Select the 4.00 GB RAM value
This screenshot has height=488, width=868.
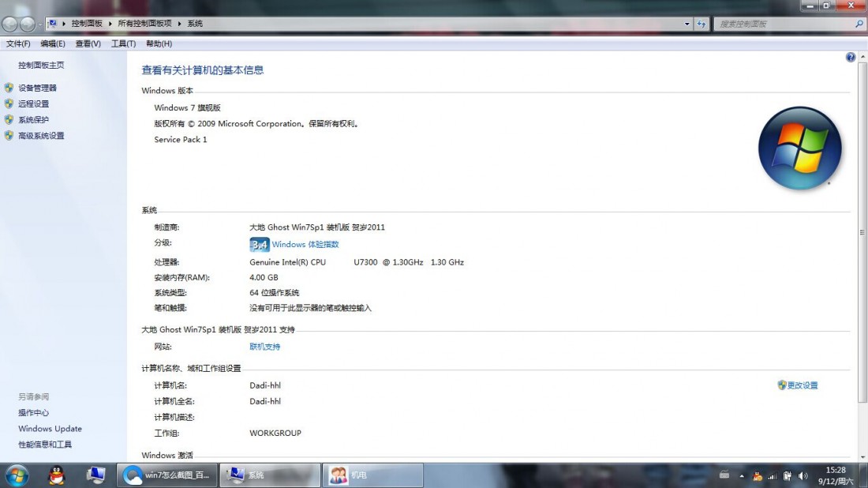(x=264, y=277)
